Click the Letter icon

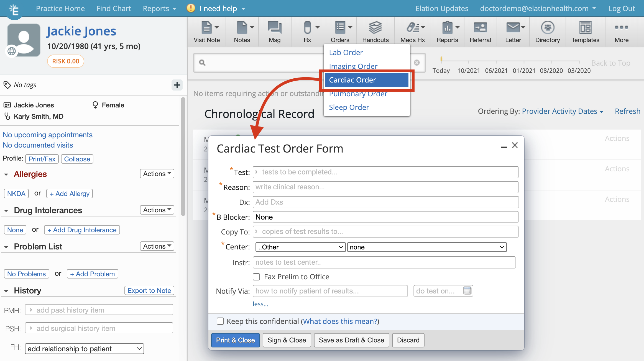[513, 31]
